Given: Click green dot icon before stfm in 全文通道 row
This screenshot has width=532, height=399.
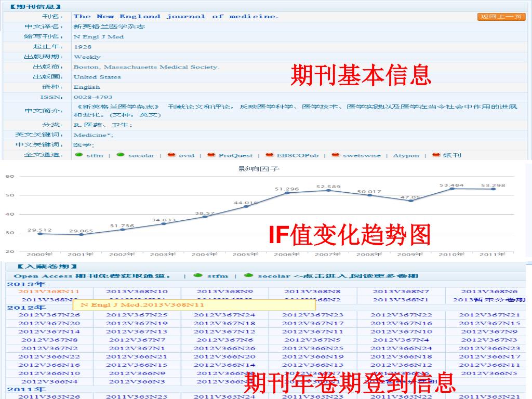Looking at the screenshot, I should pos(79,155).
